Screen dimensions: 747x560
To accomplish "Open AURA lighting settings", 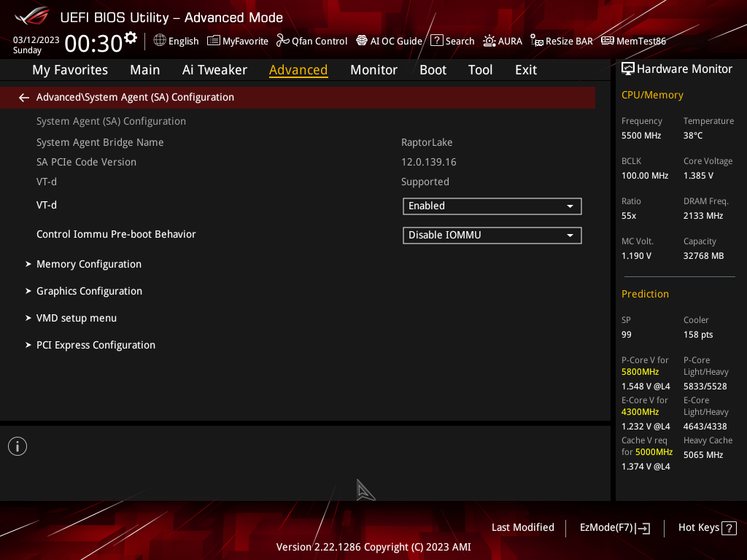I will tap(503, 41).
